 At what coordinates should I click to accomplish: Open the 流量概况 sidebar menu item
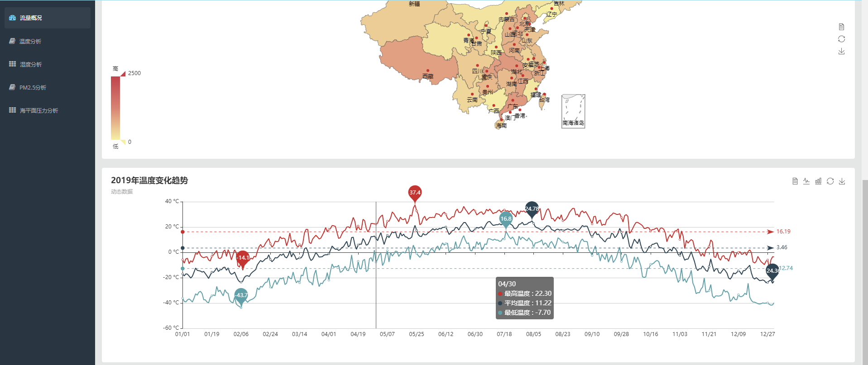(x=48, y=18)
